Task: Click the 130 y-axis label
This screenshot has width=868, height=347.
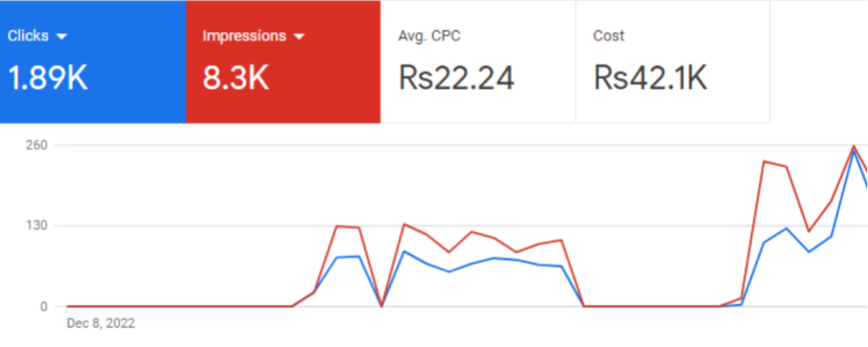Action: tap(38, 226)
